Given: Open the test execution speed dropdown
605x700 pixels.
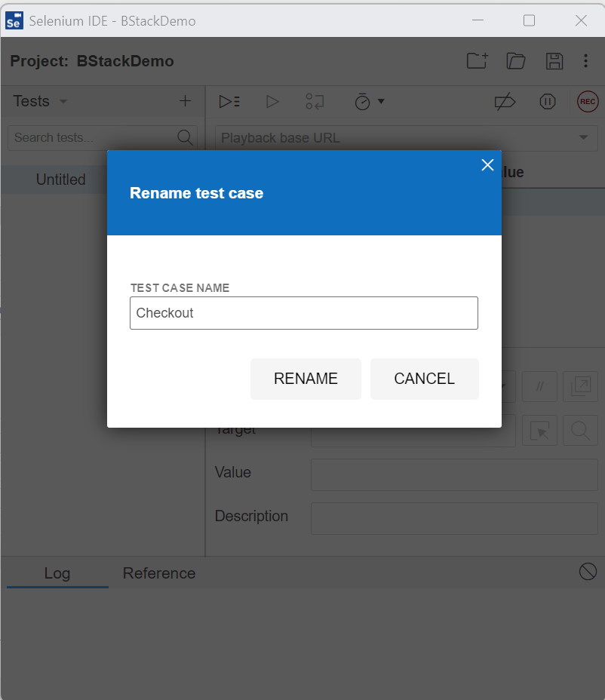Looking at the screenshot, I should click(x=369, y=101).
